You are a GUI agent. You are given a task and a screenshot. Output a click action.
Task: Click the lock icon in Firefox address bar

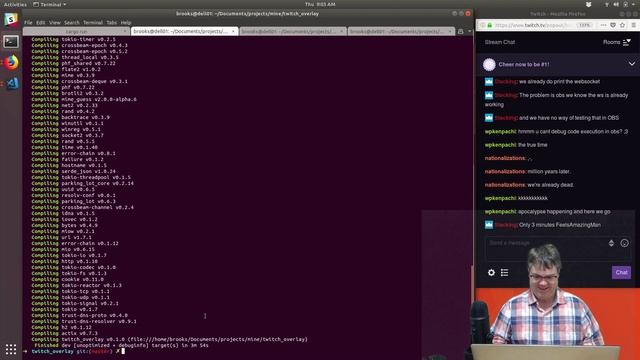[490, 25]
